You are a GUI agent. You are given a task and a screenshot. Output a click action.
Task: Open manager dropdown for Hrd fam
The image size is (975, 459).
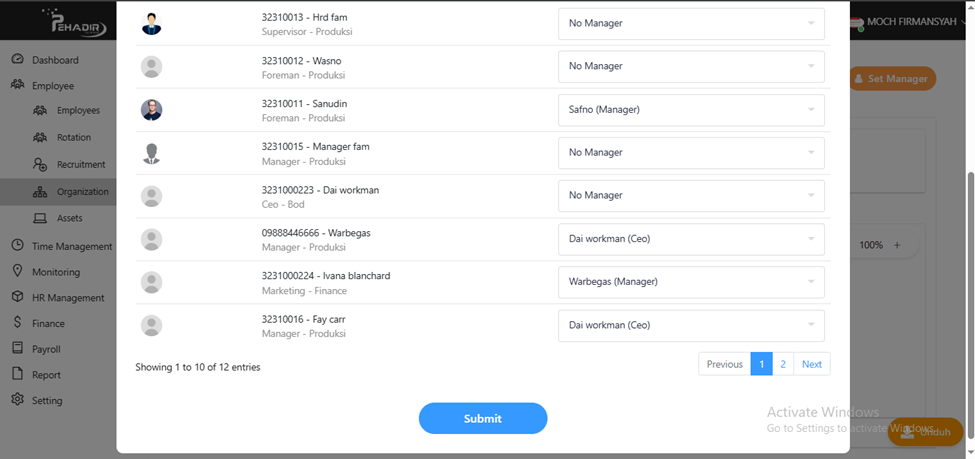pos(691,23)
